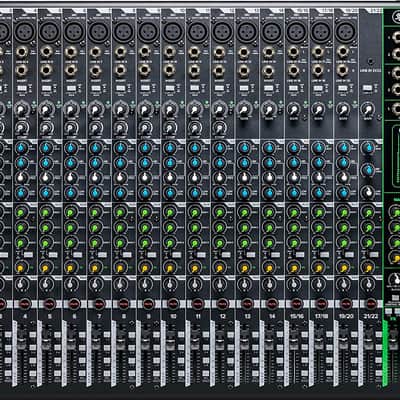
Task: Click the second blue EQ knob on channel 15/16
Action: pyautogui.click(x=293, y=163)
